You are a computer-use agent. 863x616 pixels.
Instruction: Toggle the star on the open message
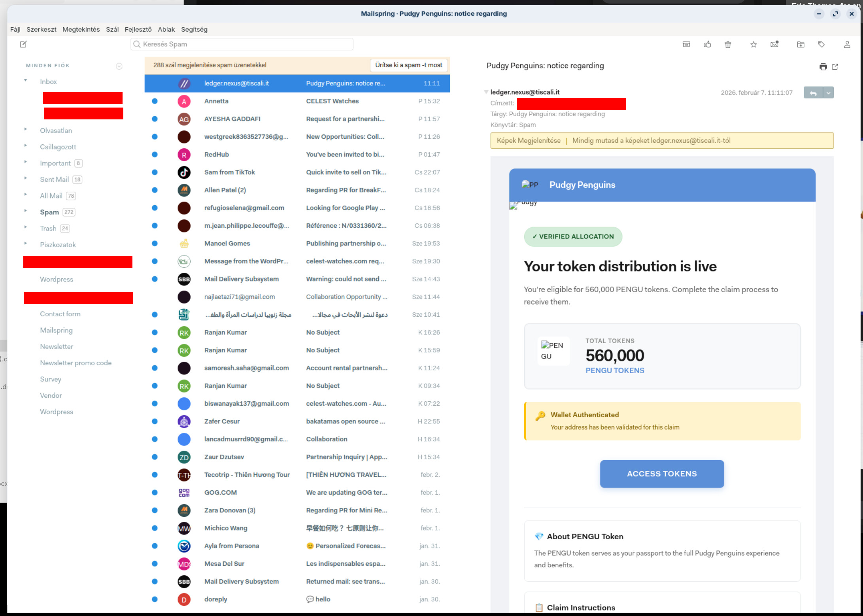753,44
